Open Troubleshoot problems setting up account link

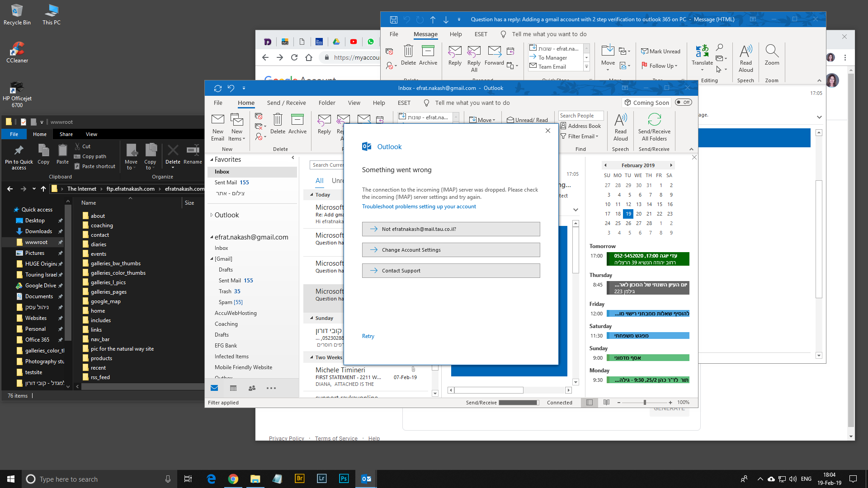point(419,206)
